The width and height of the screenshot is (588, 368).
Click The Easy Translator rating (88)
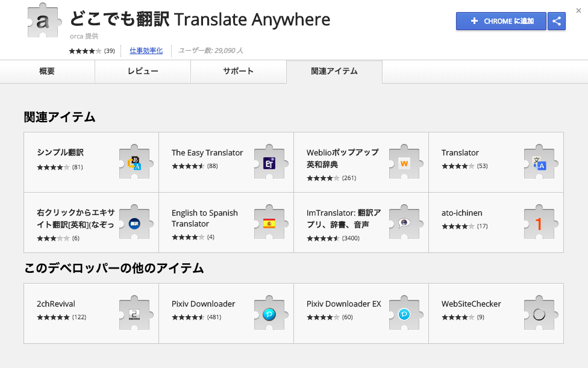(195, 166)
